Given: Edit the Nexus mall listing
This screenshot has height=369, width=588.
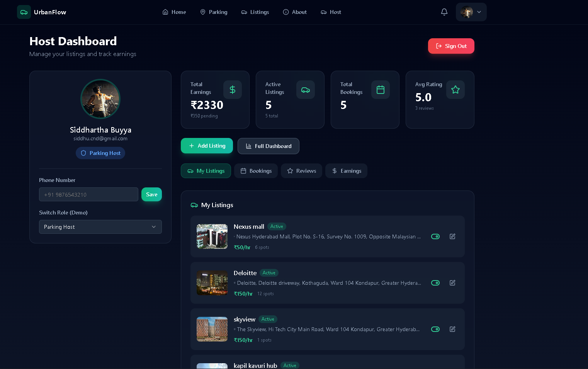Looking at the screenshot, I should pos(452,236).
